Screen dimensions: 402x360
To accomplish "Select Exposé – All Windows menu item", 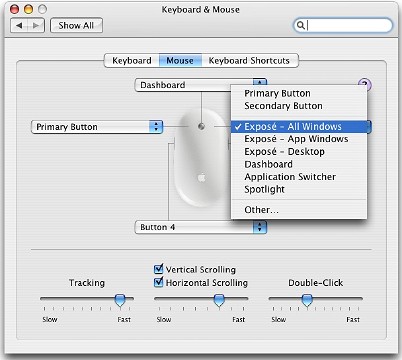I will coord(299,127).
